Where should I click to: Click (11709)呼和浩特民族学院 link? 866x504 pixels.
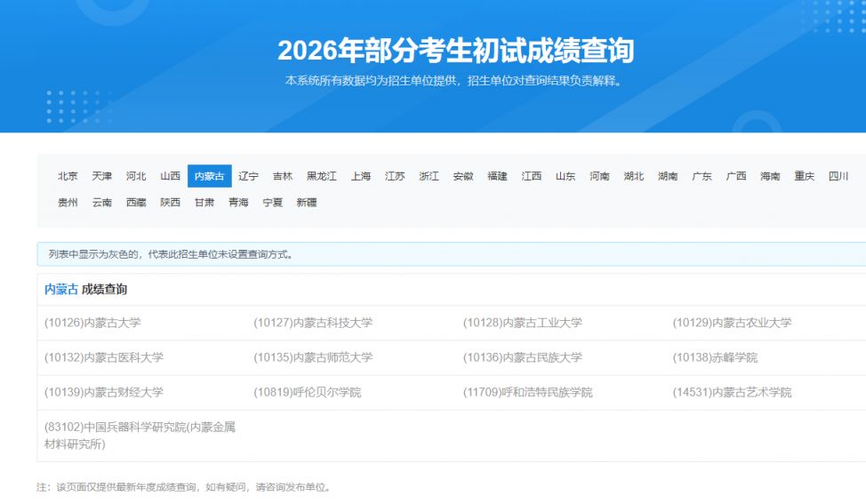(528, 393)
